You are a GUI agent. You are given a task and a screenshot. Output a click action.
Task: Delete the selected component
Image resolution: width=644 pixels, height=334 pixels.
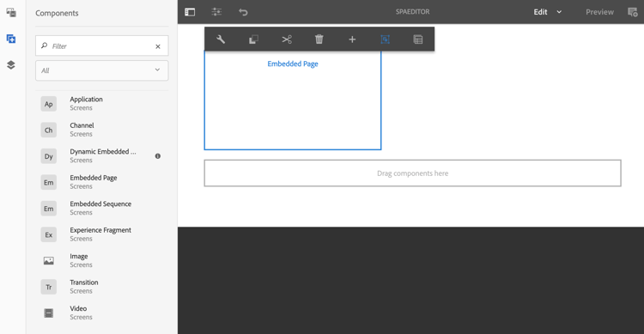point(319,39)
